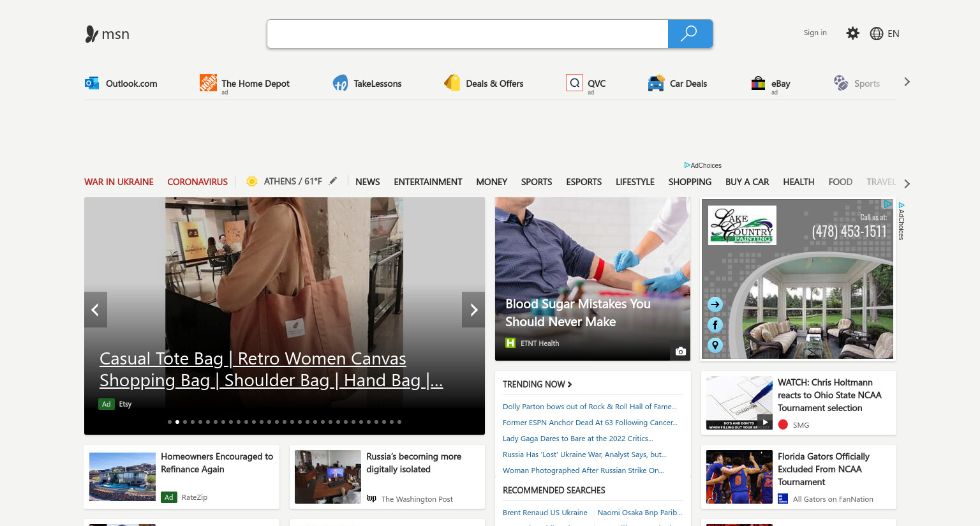980x526 pixels.
Task: Click the globe language icon
Action: 877,34
